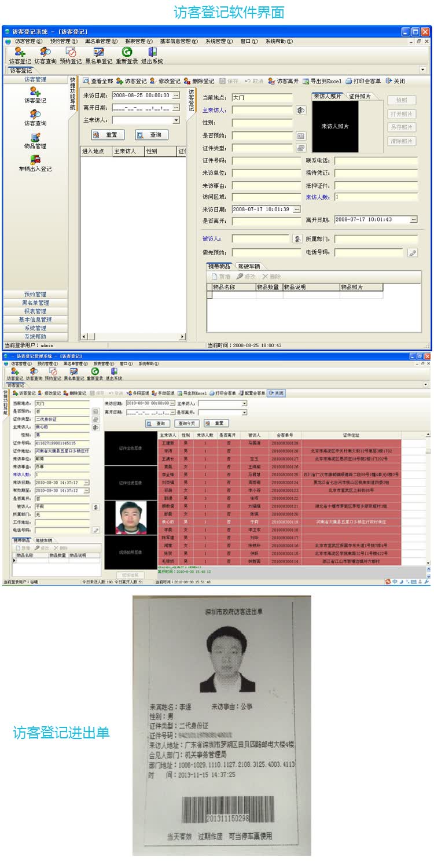This screenshot has height=868, width=434.
Task: Expand 报表管理 section in upper window sidebar
Action: (x=35, y=311)
